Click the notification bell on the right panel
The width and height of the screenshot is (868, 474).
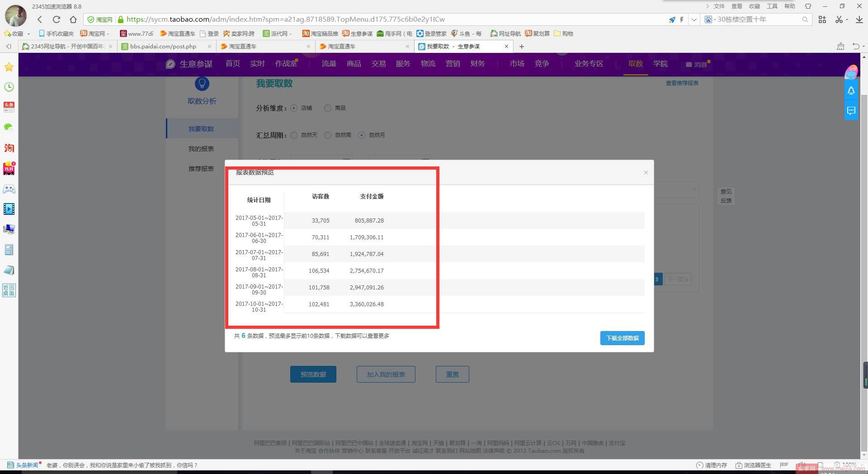click(x=851, y=91)
